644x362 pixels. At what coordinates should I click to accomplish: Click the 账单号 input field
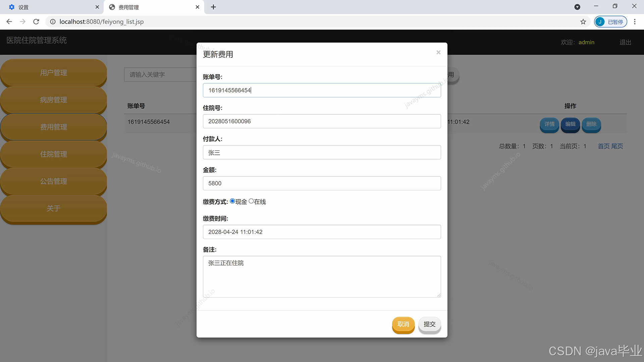pyautogui.click(x=322, y=90)
